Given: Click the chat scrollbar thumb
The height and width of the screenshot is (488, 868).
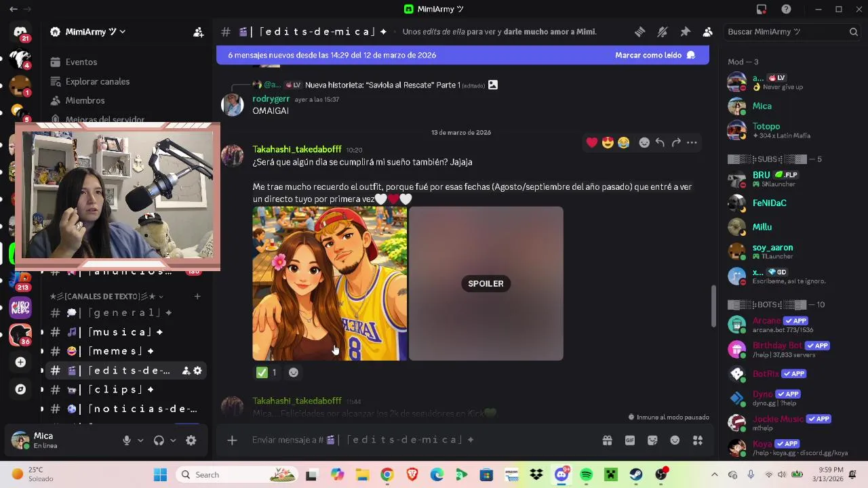Looking at the screenshot, I should (x=712, y=306).
